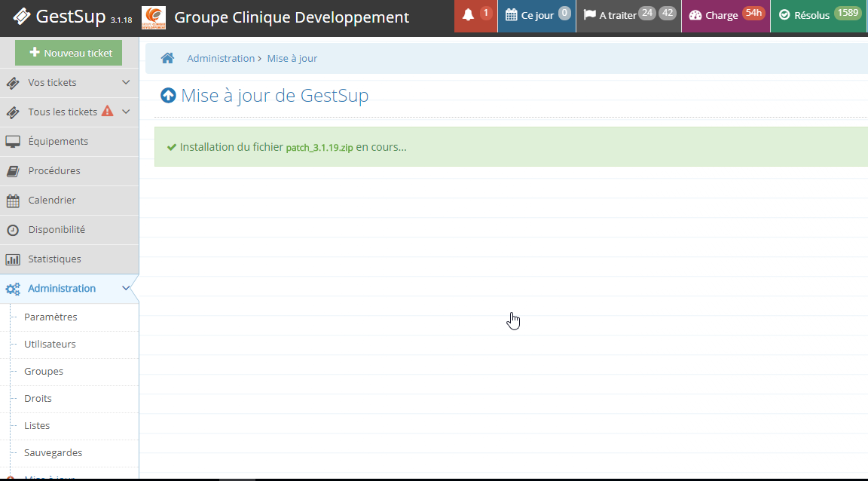Open the Tous les tickets menu

click(69, 112)
